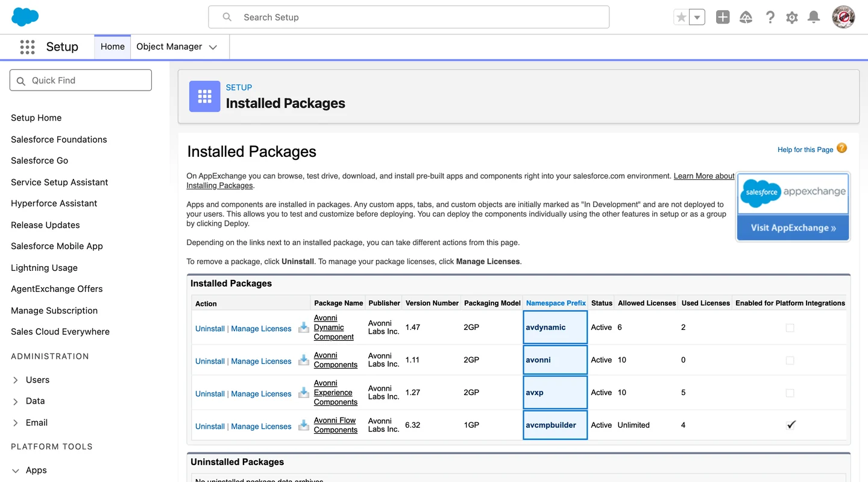Toggle Platform Integrations checkmark for avcmpbuilder
Viewport: 868px width, 482px height.
(791, 425)
